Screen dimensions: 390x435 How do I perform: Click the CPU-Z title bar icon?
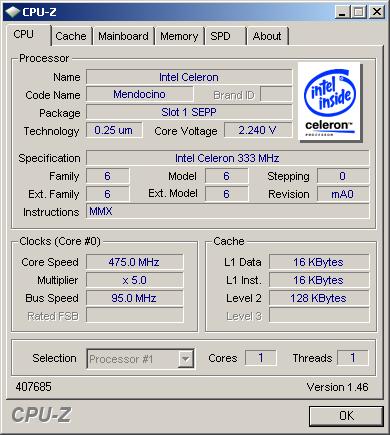coord(12,12)
